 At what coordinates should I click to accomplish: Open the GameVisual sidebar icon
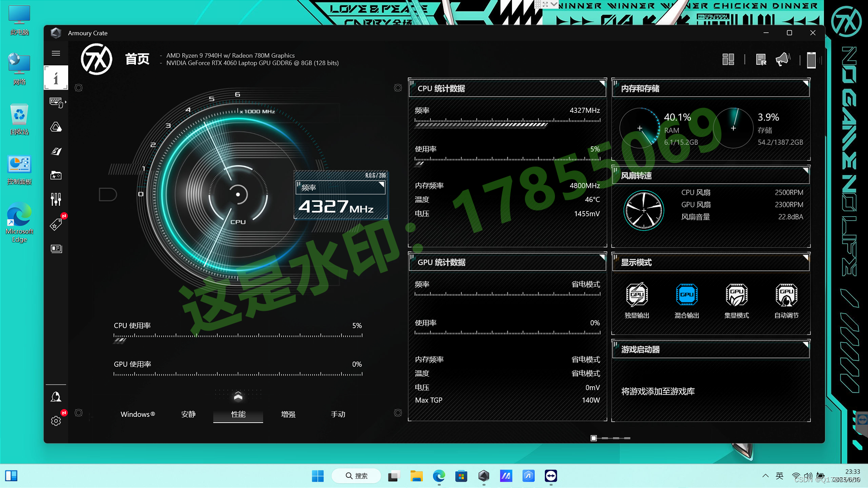click(56, 151)
